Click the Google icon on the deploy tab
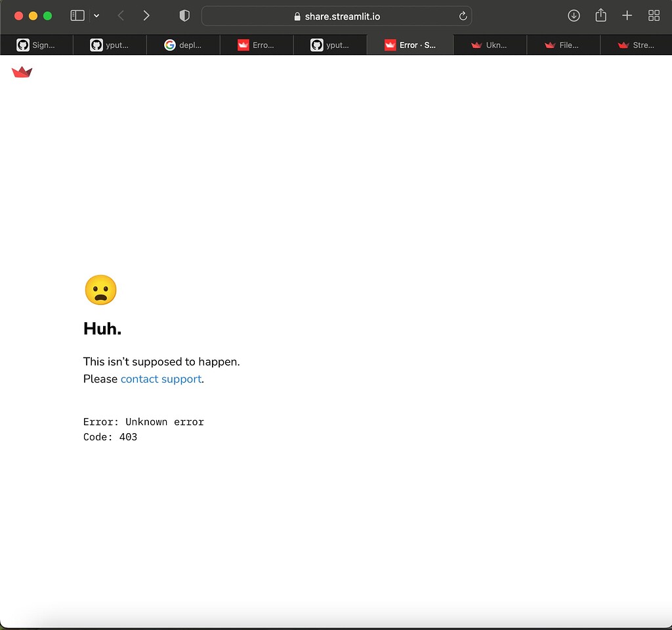Image resolution: width=672 pixels, height=630 pixels. point(170,45)
